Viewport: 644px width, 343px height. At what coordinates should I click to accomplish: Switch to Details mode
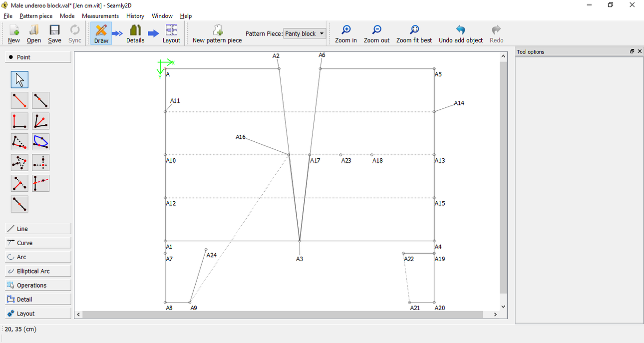pyautogui.click(x=135, y=33)
